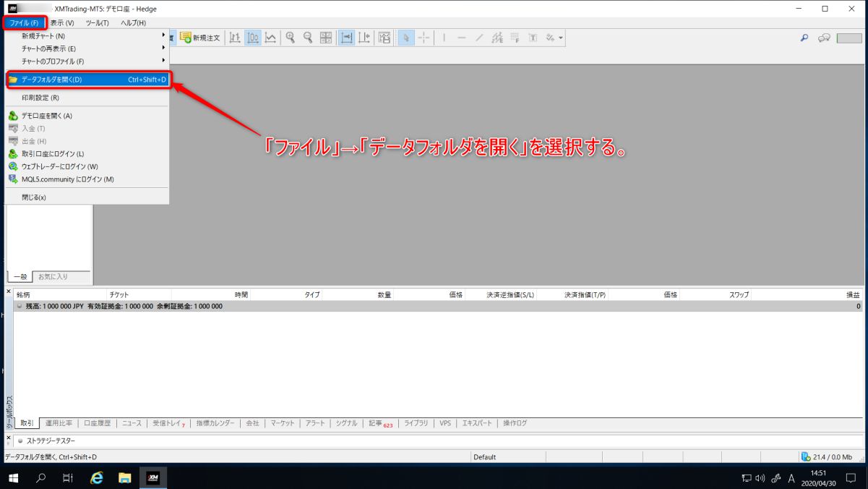Image resolution: width=868 pixels, height=489 pixels.
Task: Open File Explorer from the taskbar
Action: point(124,477)
